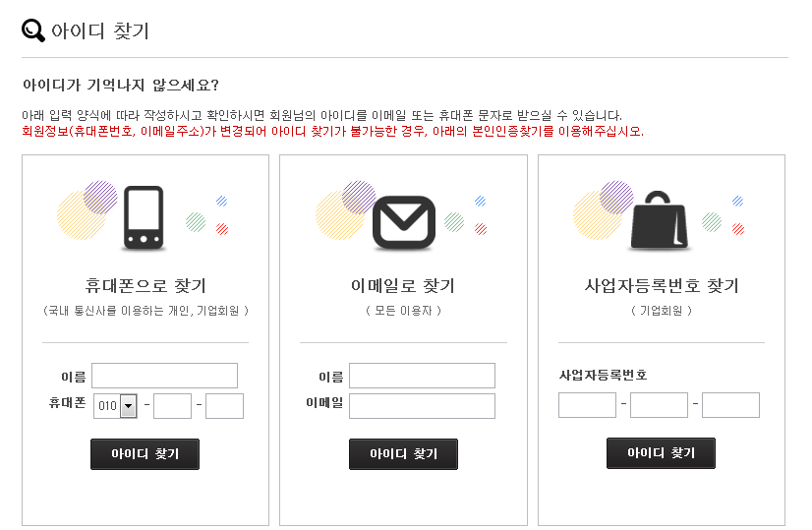Click the shopping bag icon
This screenshot has height=530, width=812.
660,219
